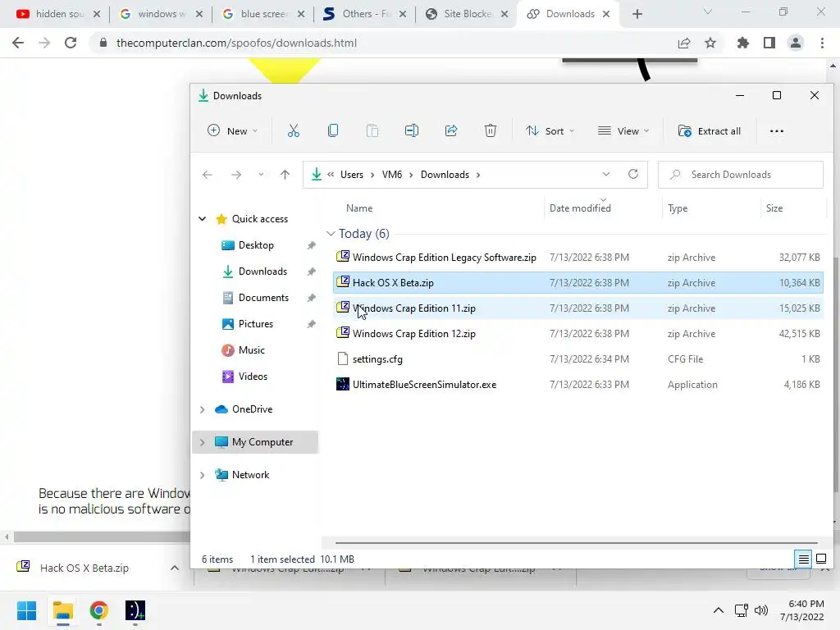Click the Paste clipboard icon in Explorer toolbar
Screen dimensions: 840x630
click(372, 130)
